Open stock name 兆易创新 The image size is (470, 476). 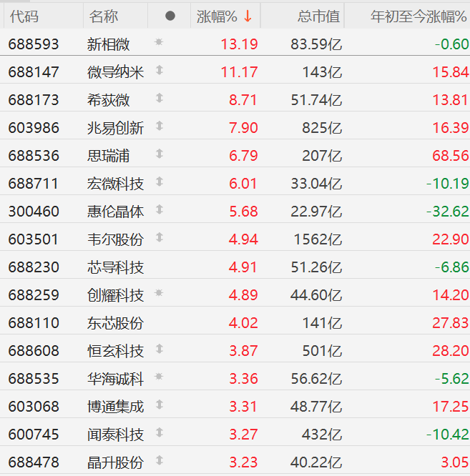115,128
